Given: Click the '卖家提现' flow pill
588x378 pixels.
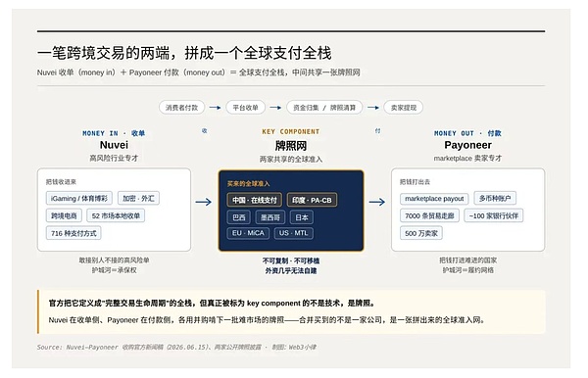Looking at the screenshot, I should tap(404, 108).
